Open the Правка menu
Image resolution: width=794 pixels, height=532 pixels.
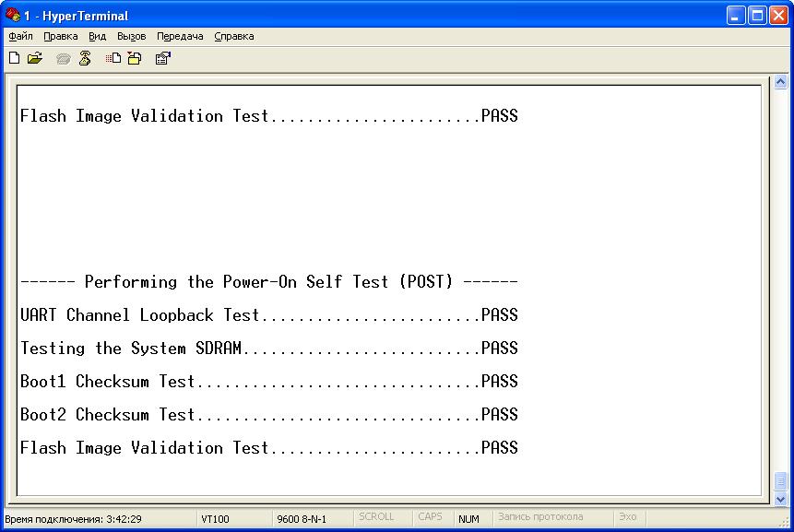pos(61,37)
